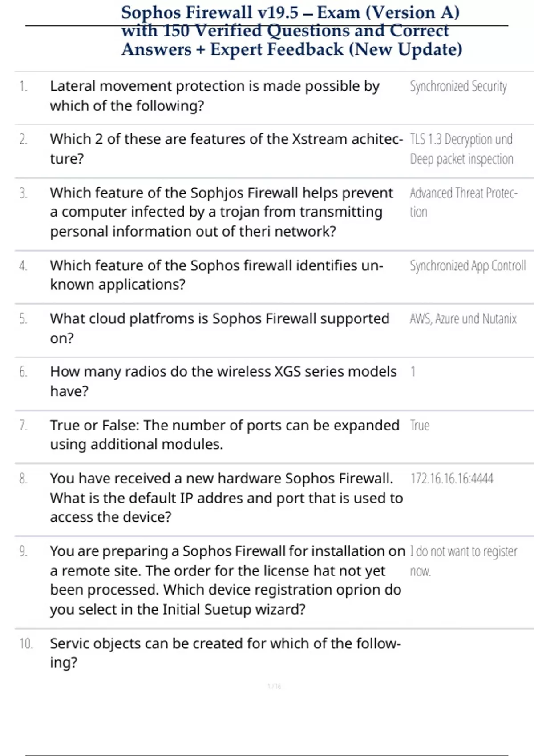Click question 2 about Xstream architecture features

pos(226,149)
